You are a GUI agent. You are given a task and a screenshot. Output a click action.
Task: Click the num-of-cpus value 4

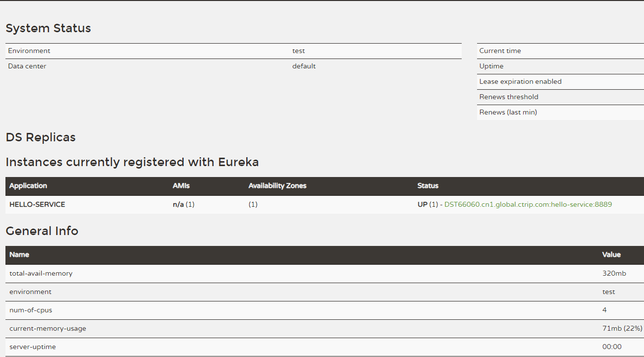pos(604,310)
